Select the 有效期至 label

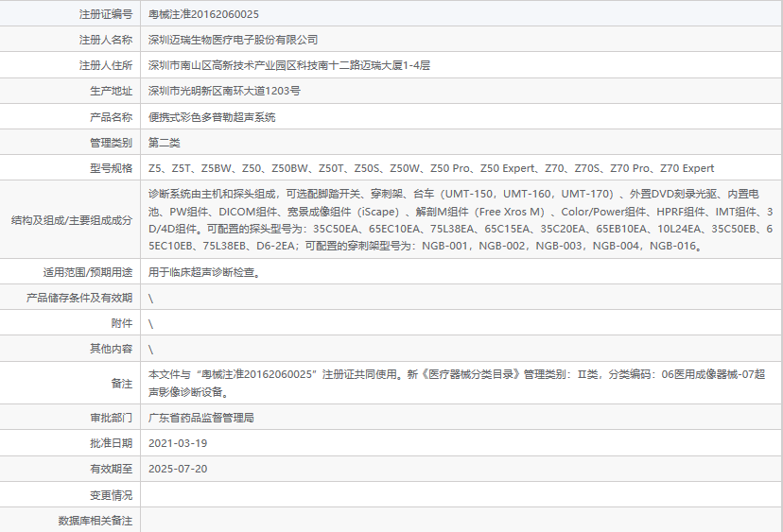tap(112, 469)
